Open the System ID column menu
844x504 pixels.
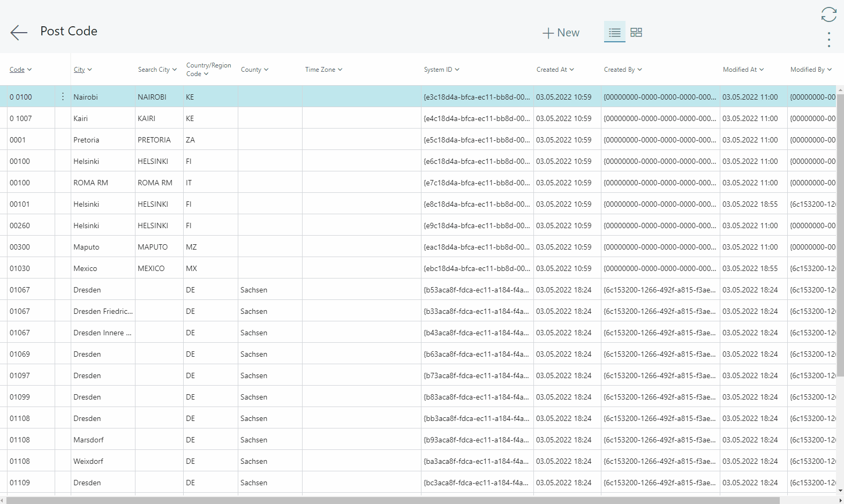(441, 70)
